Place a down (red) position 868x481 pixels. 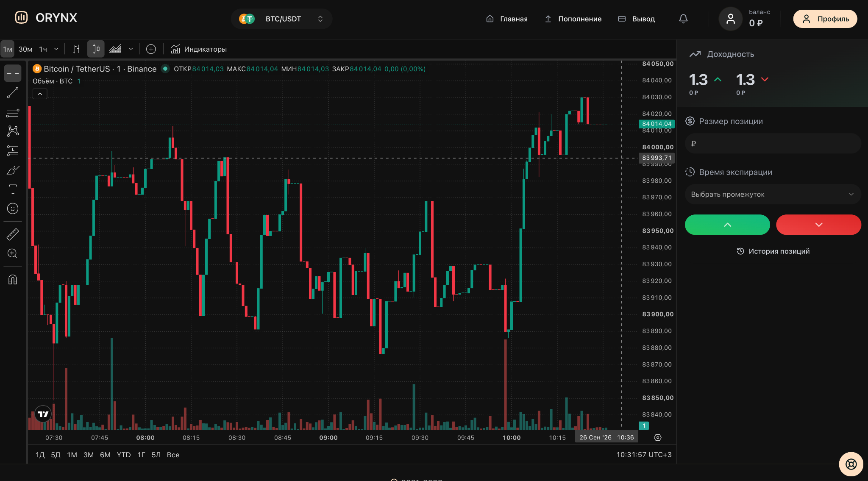pos(818,225)
